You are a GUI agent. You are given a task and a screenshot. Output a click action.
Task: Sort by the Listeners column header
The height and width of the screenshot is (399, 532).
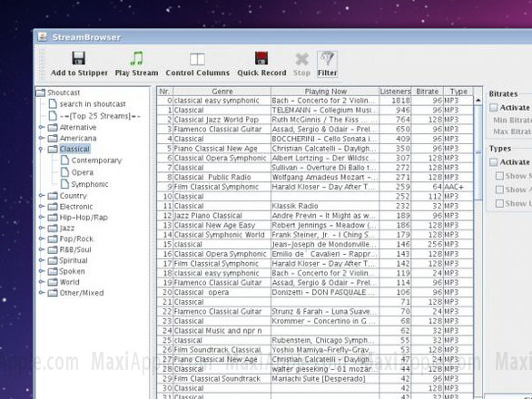(395, 92)
